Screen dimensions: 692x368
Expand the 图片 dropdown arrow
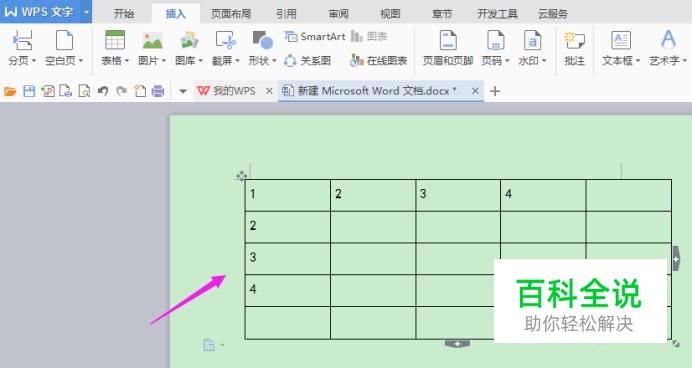click(163, 60)
